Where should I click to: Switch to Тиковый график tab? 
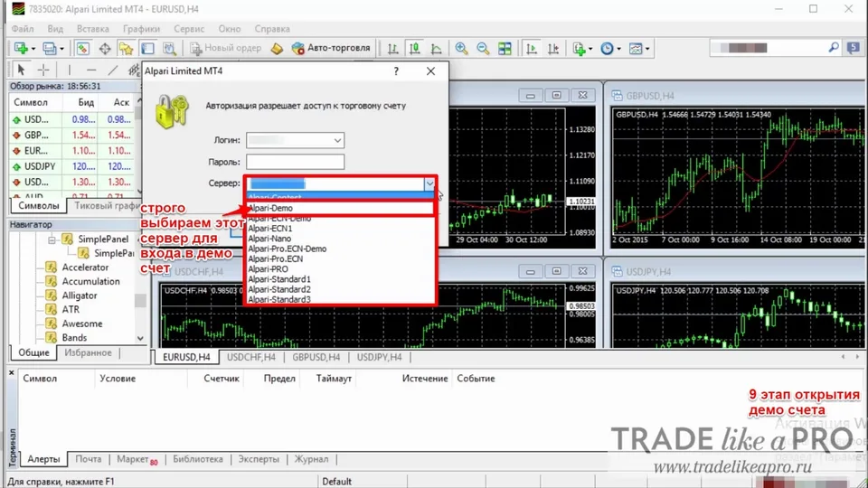(x=107, y=205)
